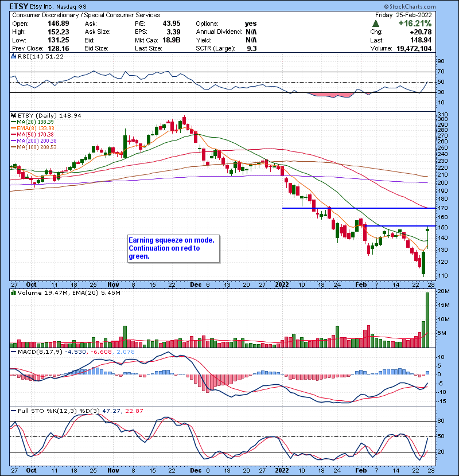Select the MA(20) 138.39 legend entry
The height and width of the screenshot is (476, 459).
(x=32, y=122)
